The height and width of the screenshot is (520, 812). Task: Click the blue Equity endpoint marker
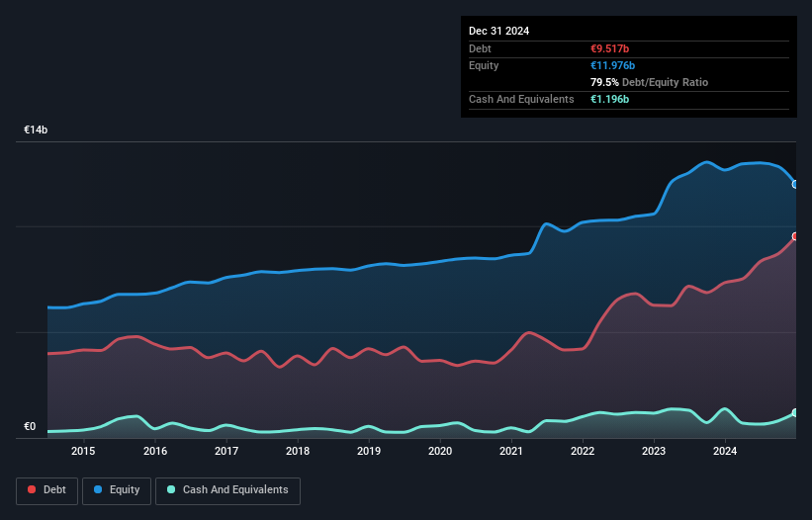coord(795,184)
